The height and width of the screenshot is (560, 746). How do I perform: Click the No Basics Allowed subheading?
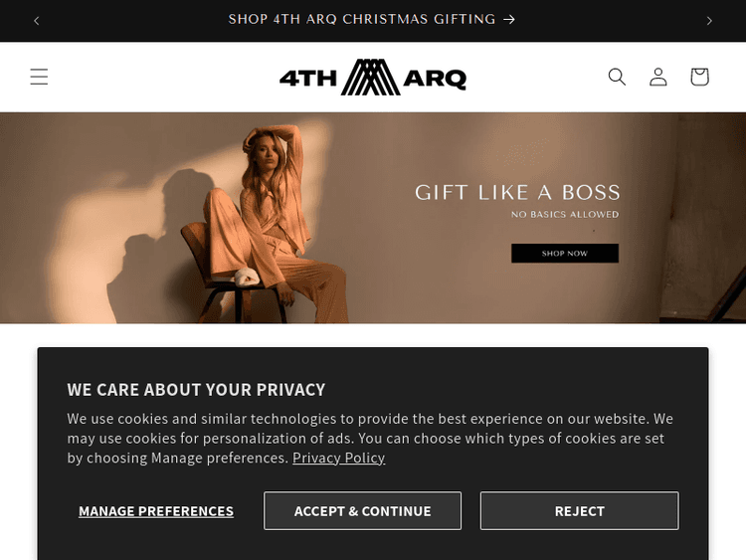565,215
